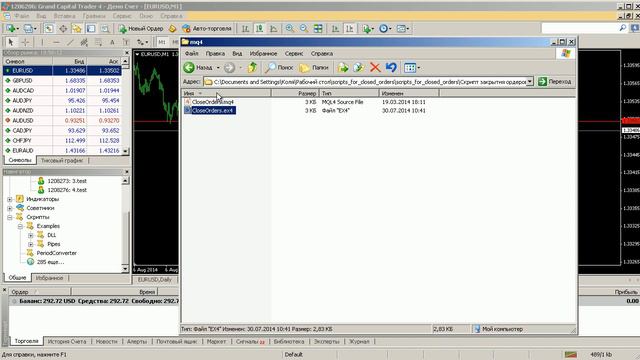This screenshot has height=360, width=640.
Task: Toggle M1 timeframe button
Action: pyautogui.click(x=162, y=42)
